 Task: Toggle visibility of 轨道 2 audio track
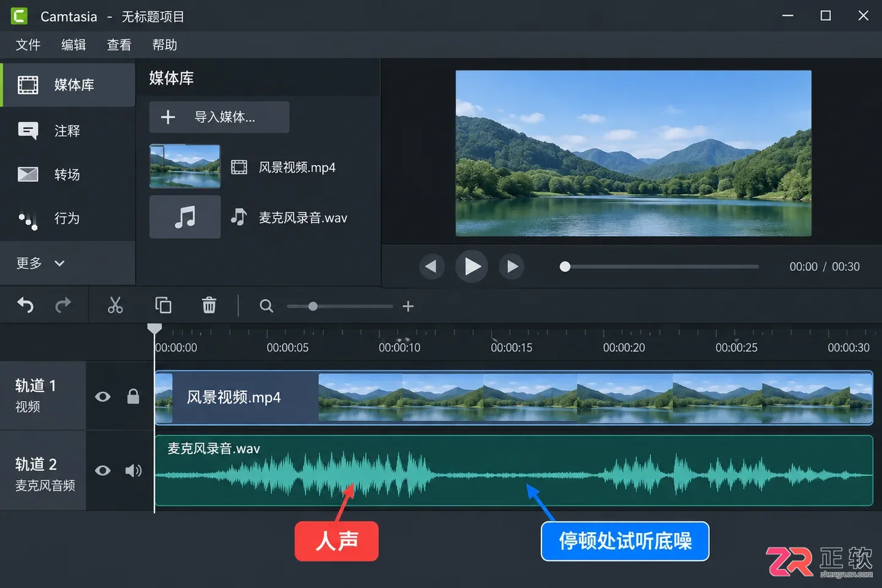[x=103, y=470]
